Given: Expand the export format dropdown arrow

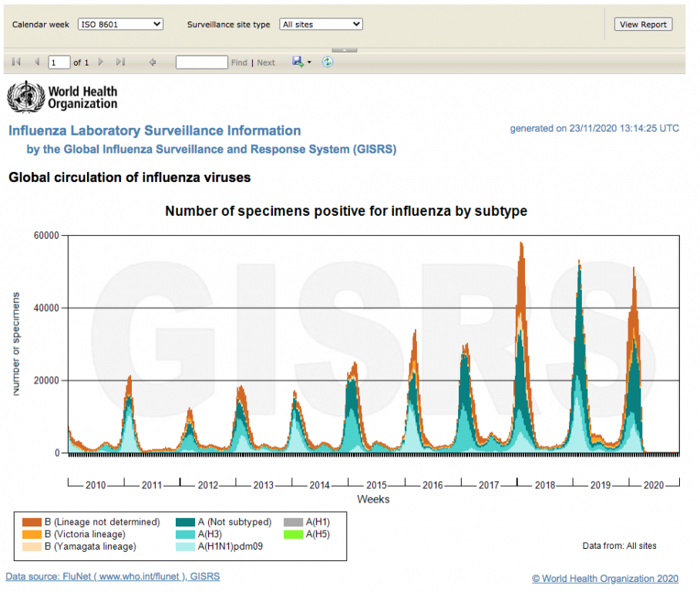Looking at the screenshot, I should click(309, 62).
